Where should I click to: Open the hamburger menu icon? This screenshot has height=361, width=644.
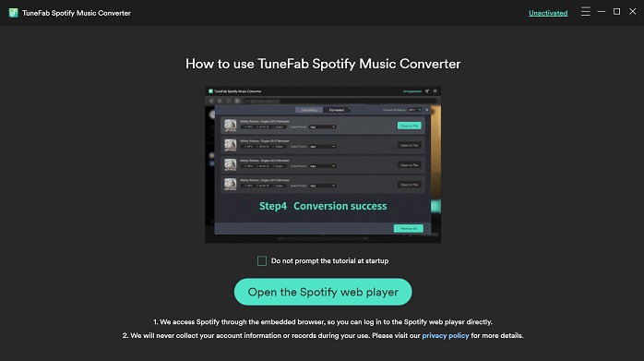point(585,11)
